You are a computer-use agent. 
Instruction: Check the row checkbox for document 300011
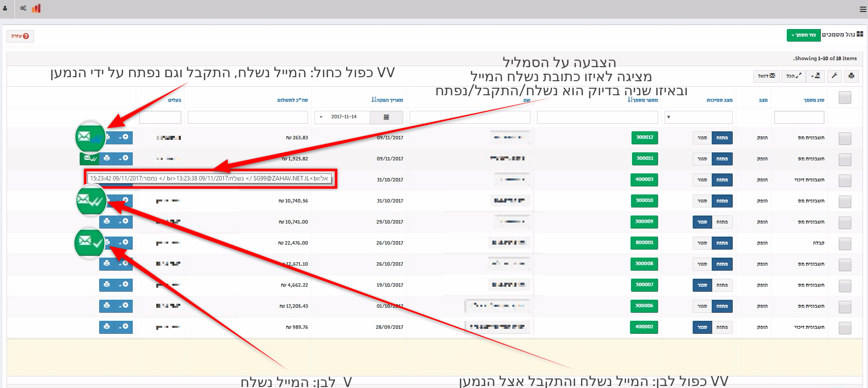pyautogui.click(x=845, y=159)
